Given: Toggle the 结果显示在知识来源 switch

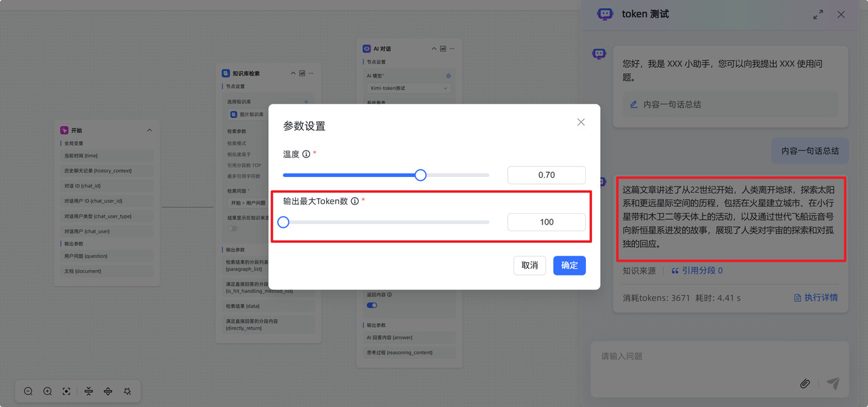Looking at the screenshot, I should (x=232, y=229).
